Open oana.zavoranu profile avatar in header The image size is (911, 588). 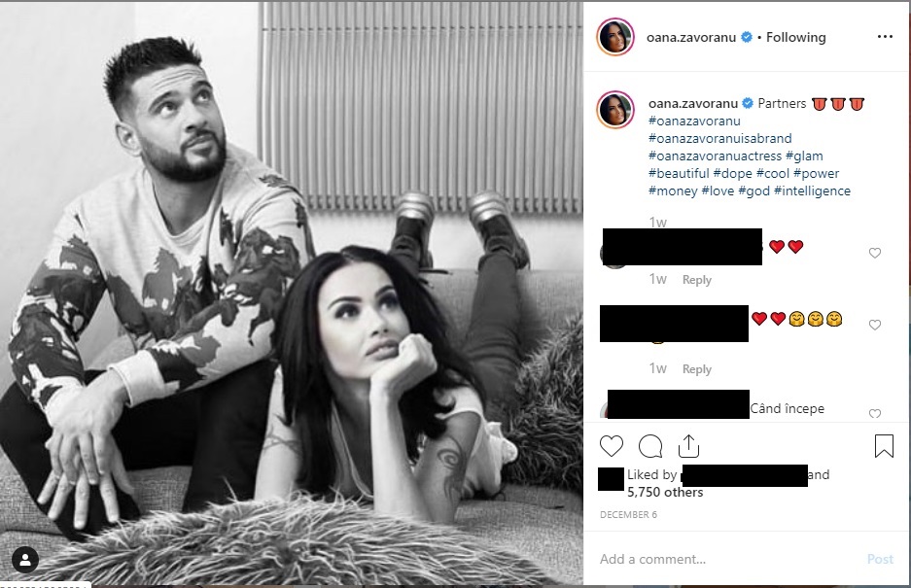point(615,37)
